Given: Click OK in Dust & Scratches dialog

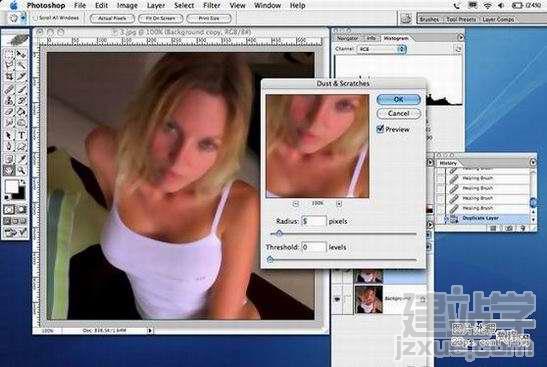Looking at the screenshot, I should tap(398, 99).
